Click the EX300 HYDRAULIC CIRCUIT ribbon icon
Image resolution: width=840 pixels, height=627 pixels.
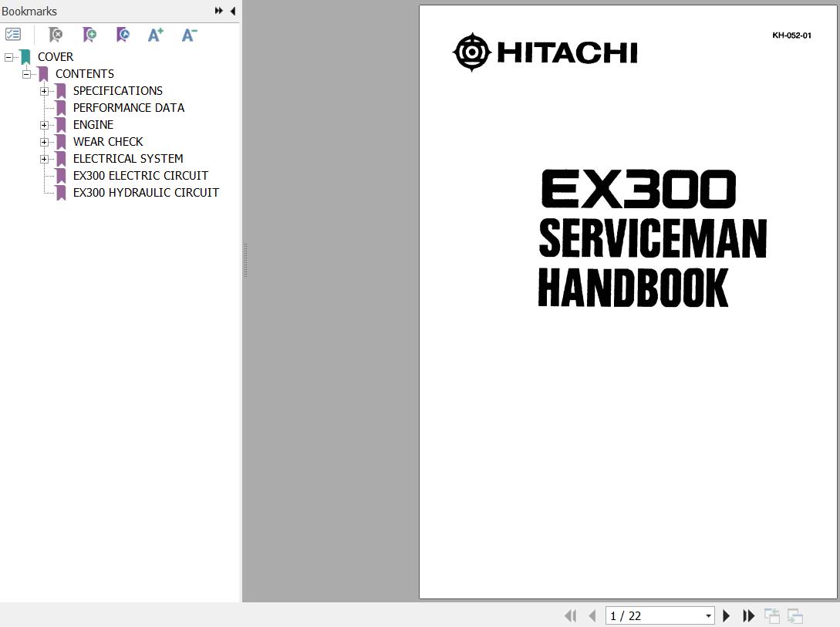[61, 194]
